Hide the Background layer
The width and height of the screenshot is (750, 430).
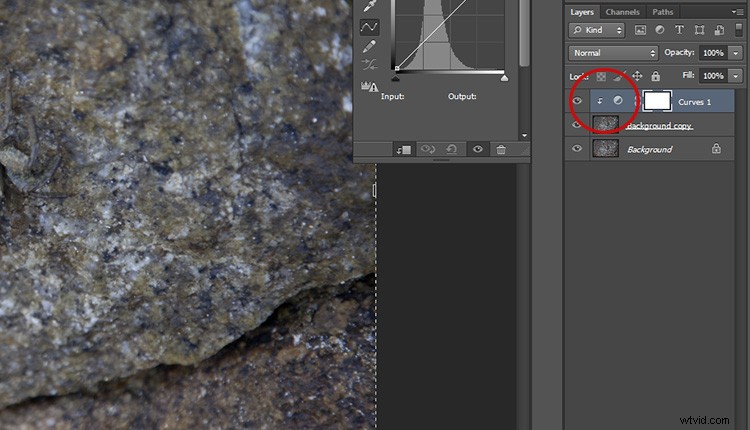(x=577, y=149)
